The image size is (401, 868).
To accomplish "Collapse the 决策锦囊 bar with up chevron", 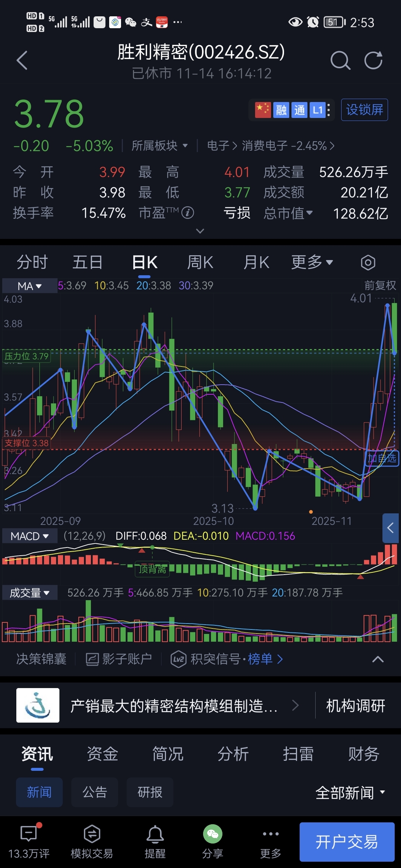I will coord(378,659).
